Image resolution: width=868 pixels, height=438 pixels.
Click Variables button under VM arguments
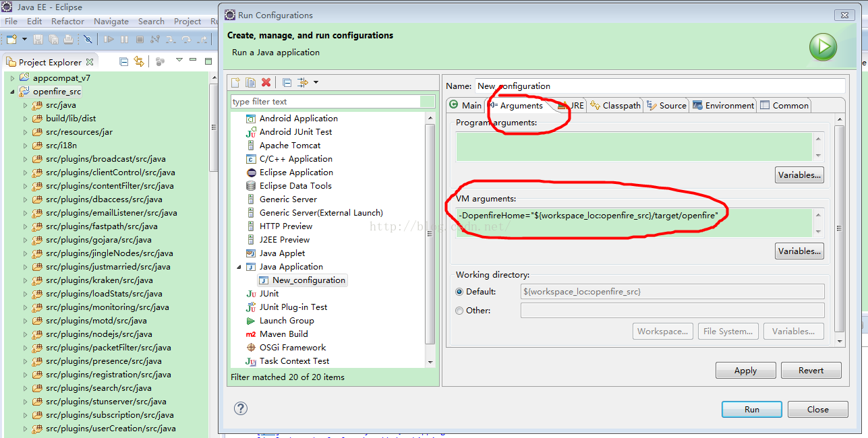(x=799, y=251)
